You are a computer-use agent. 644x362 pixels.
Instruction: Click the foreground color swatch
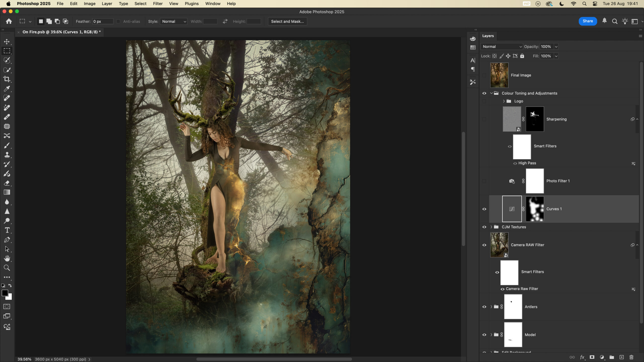5,293
